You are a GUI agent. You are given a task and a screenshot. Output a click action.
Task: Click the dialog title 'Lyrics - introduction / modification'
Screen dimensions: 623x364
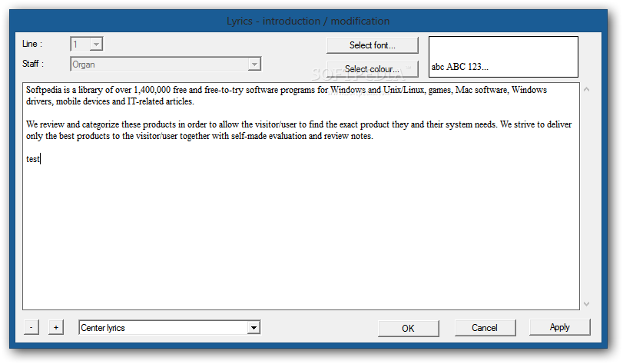point(308,21)
